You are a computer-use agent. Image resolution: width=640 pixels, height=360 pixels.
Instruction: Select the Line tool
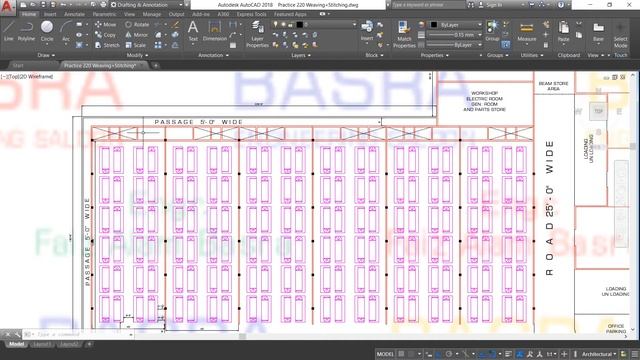tap(9, 31)
